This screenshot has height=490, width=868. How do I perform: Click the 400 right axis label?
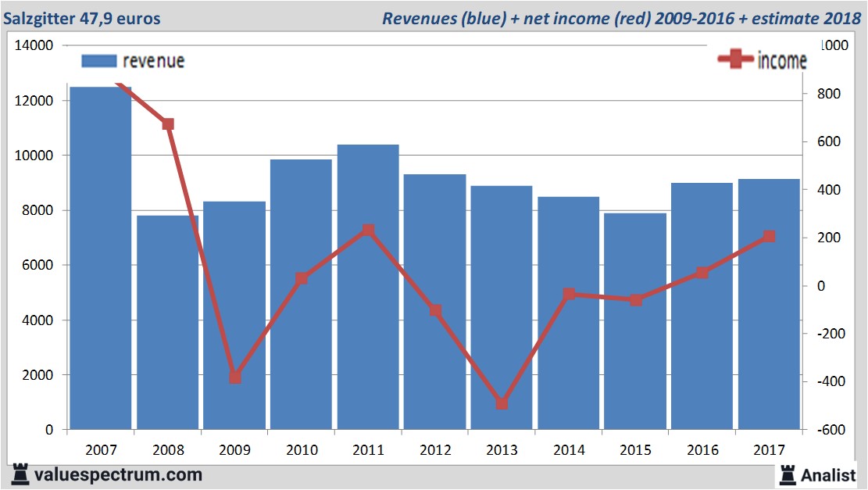click(829, 190)
